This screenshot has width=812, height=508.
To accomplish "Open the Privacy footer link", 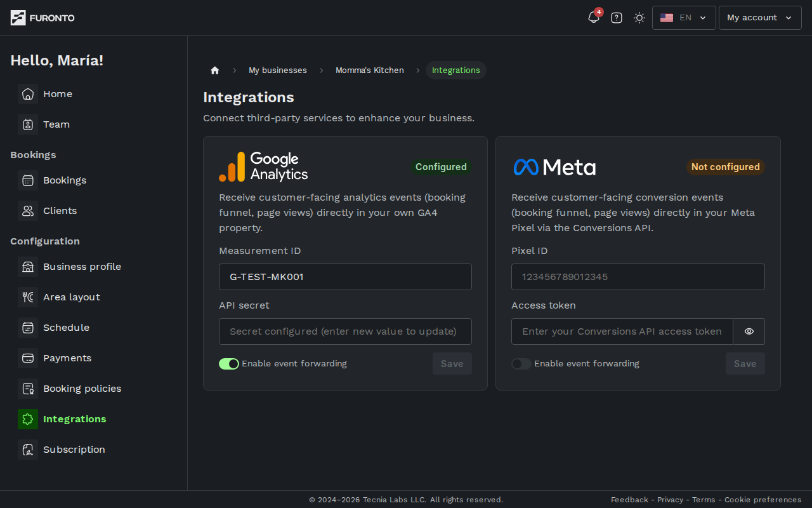I will click(670, 500).
